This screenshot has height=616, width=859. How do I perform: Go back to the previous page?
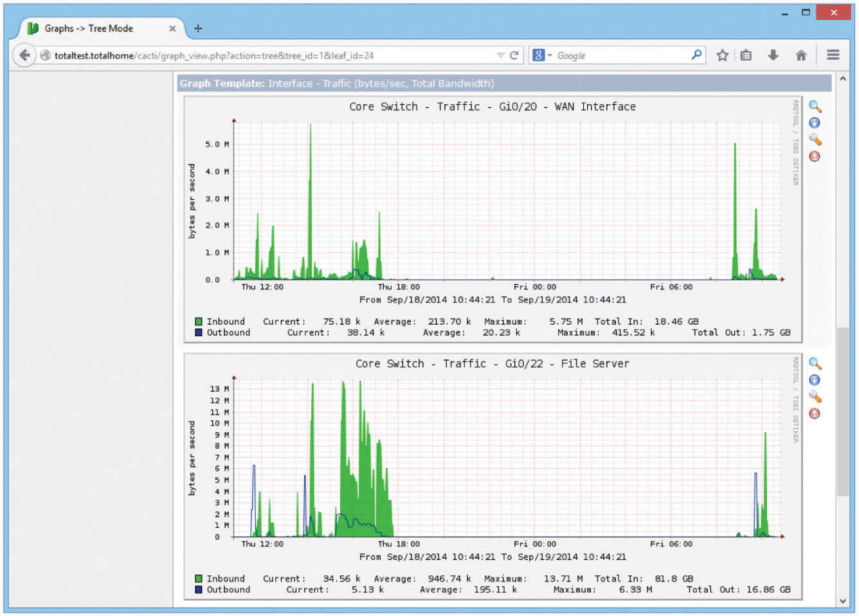tap(24, 55)
